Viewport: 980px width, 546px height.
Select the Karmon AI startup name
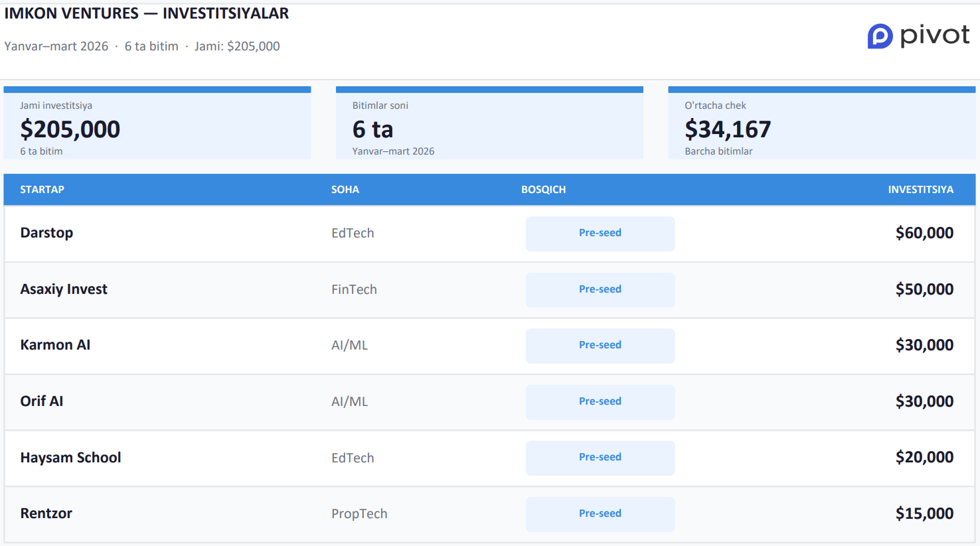(x=55, y=345)
